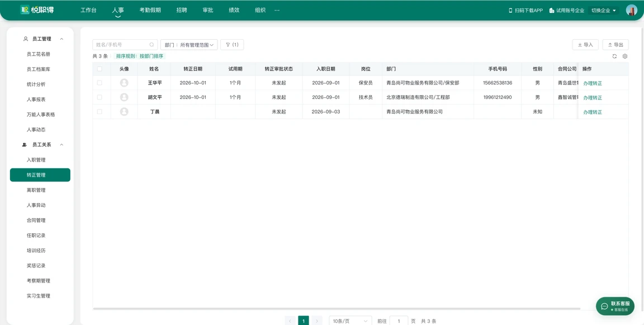
Task: Click 扫码下载APP phone icon link
Action: click(x=525, y=10)
